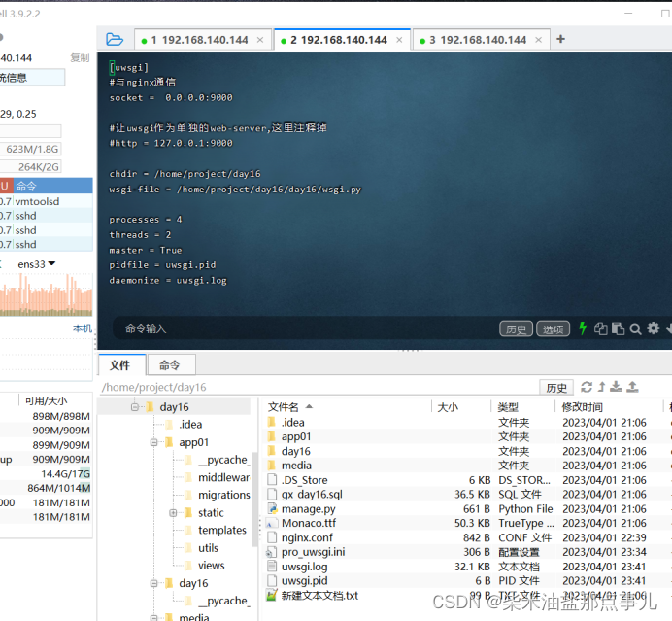The image size is (672, 621).
Task: Close session tab 3 192.168.140.144
Action: click(539, 40)
